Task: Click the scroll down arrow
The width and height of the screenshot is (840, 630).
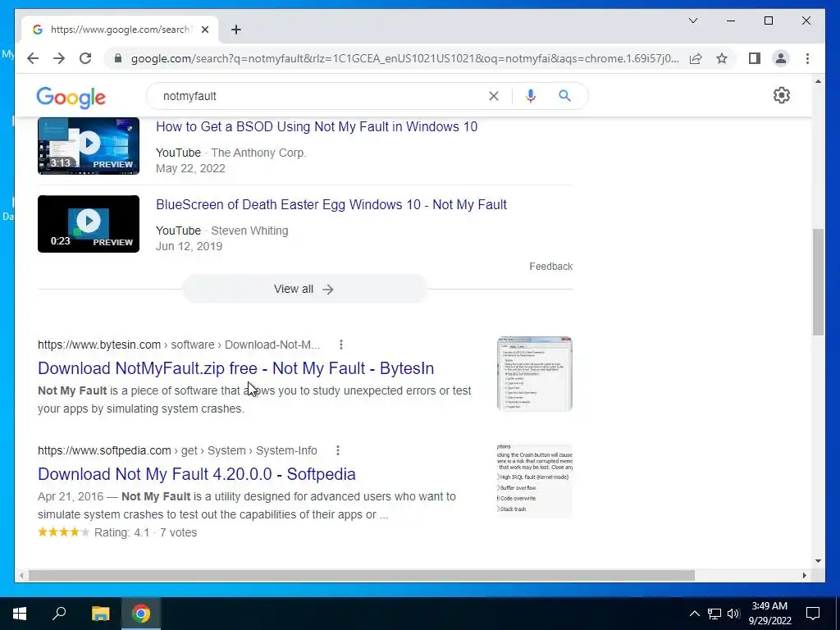Action: [818, 561]
